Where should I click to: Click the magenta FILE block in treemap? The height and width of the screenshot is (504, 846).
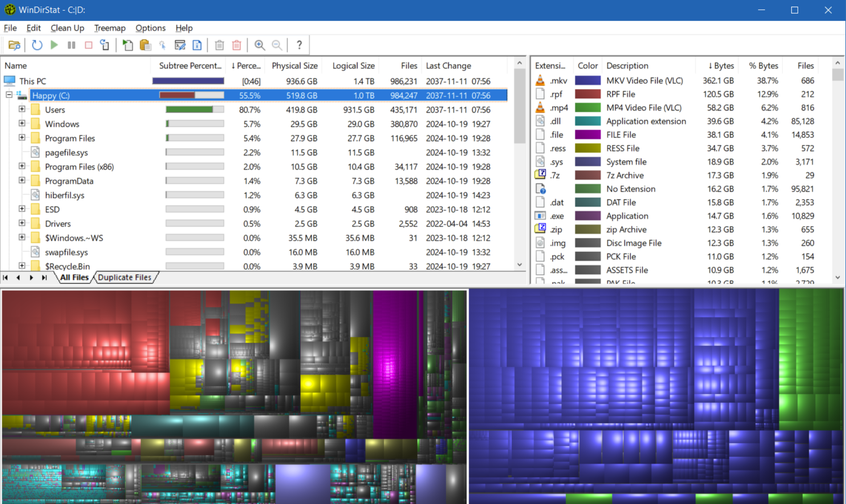pos(395,365)
